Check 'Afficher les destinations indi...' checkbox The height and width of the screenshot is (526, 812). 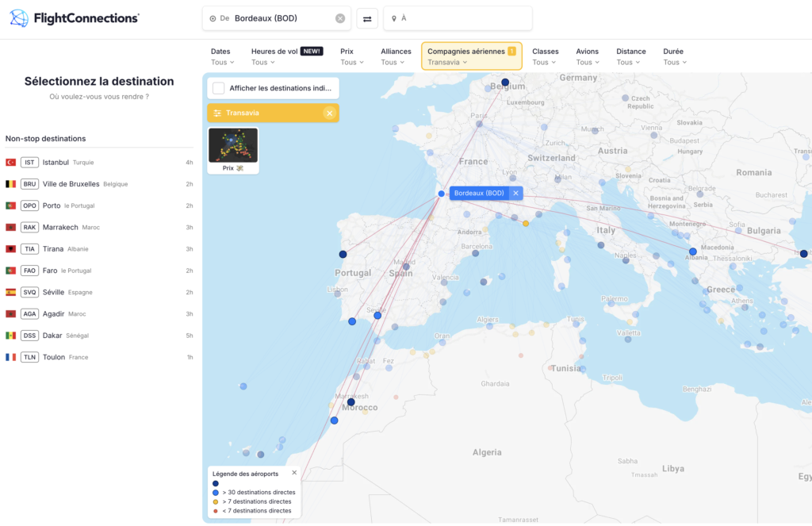tap(219, 88)
